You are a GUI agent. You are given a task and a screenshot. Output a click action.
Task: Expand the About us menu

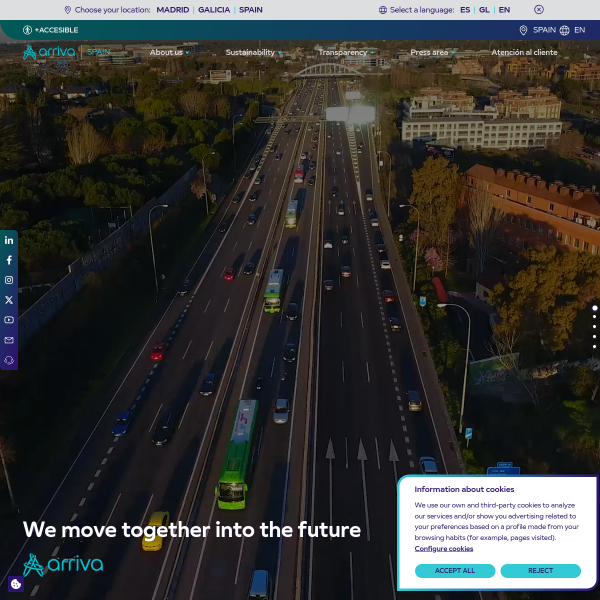pyautogui.click(x=169, y=52)
